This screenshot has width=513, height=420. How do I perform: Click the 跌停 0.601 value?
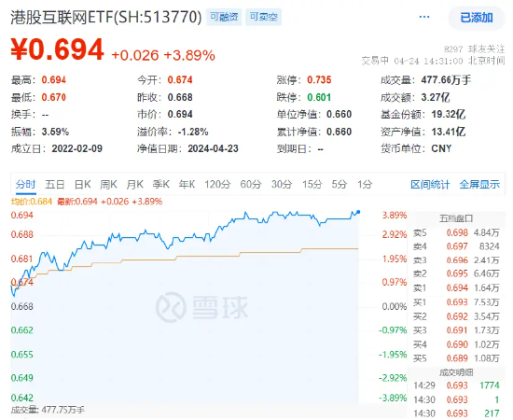click(x=319, y=97)
